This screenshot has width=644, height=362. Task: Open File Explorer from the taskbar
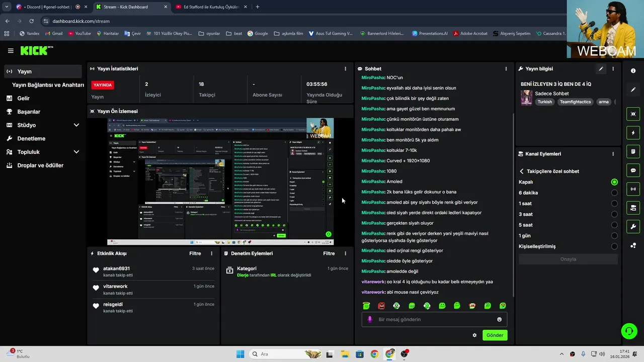pyautogui.click(x=345, y=354)
